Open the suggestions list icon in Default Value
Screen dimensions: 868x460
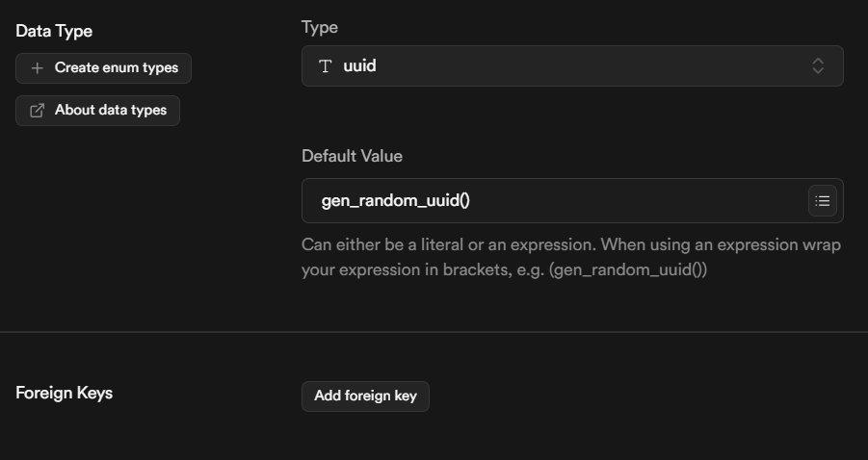pyautogui.click(x=822, y=201)
